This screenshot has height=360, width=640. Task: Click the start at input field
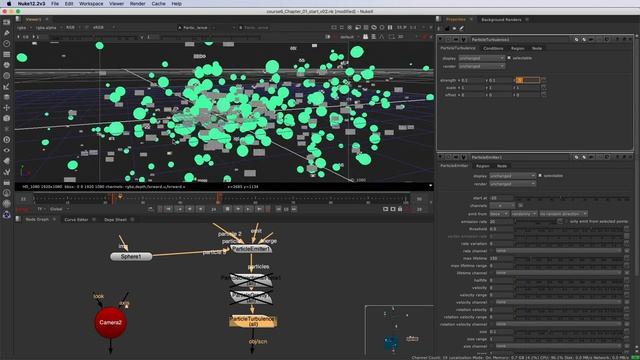(501, 198)
